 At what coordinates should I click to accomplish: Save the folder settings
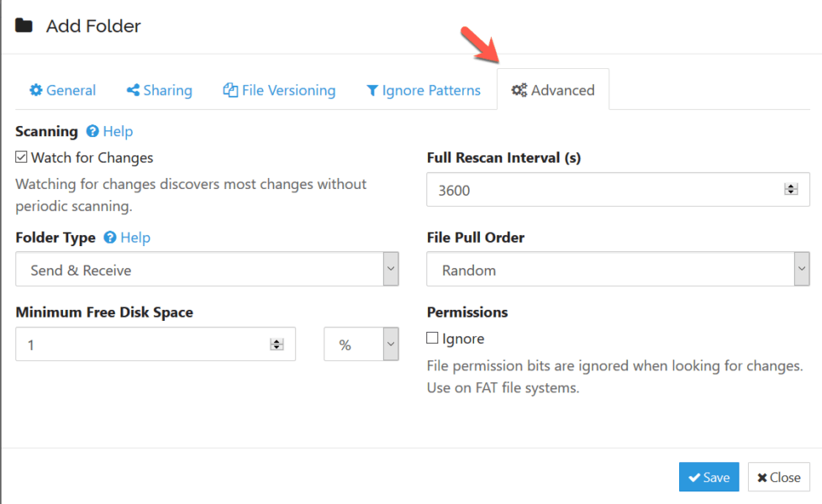pyautogui.click(x=709, y=477)
